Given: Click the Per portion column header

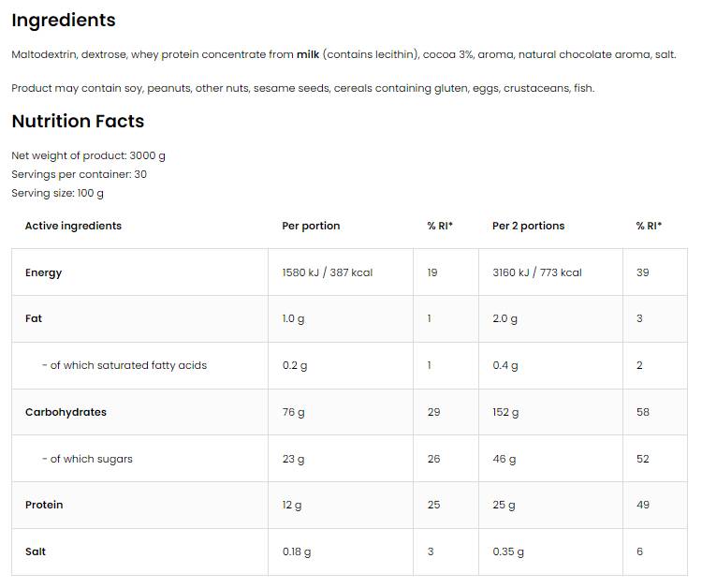Looking at the screenshot, I should tap(311, 226).
